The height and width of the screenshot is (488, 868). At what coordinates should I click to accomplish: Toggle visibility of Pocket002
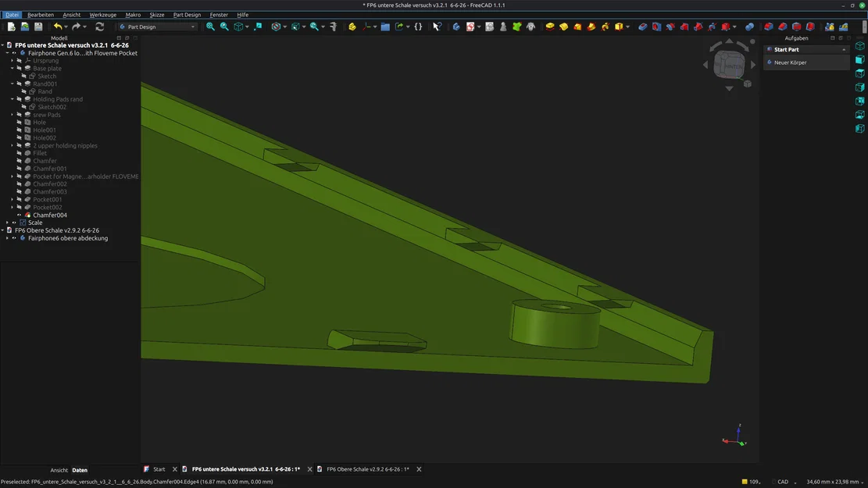(20, 208)
